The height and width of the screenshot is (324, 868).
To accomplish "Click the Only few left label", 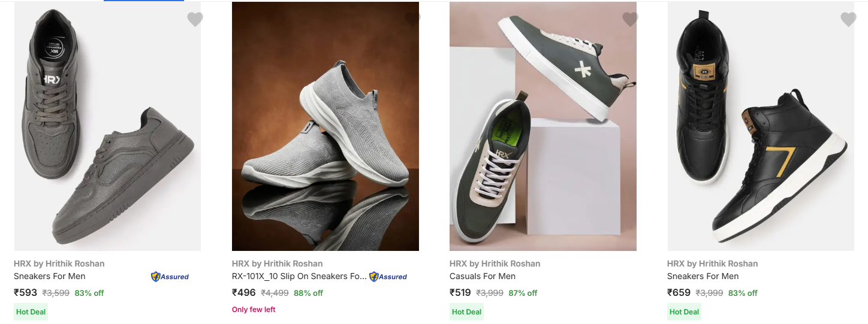I will [x=254, y=310].
